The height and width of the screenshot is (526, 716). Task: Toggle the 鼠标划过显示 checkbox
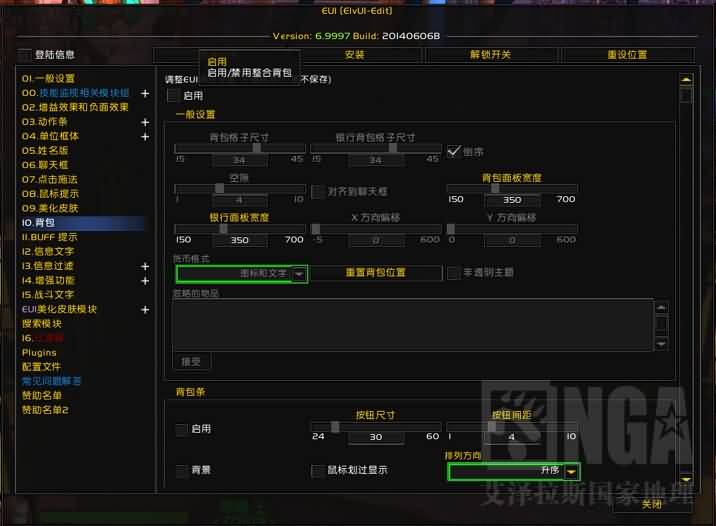pos(316,470)
